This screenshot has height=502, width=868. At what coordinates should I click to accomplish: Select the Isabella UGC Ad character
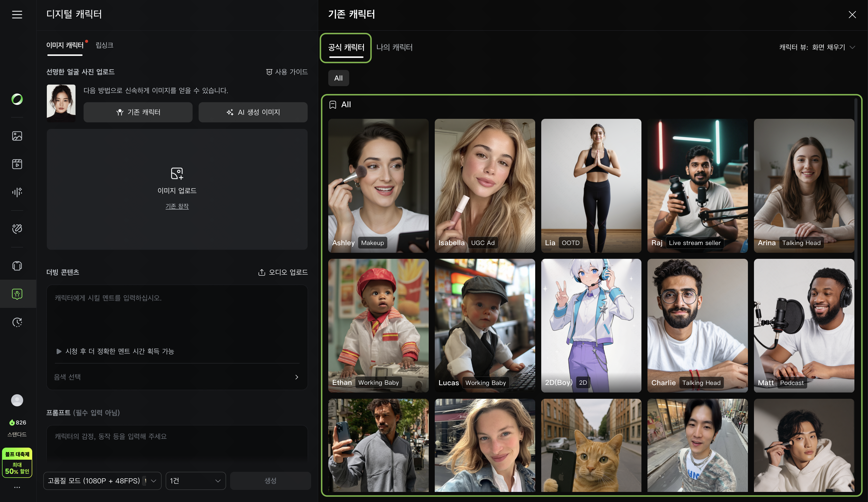pyautogui.click(x=485, y=186)
